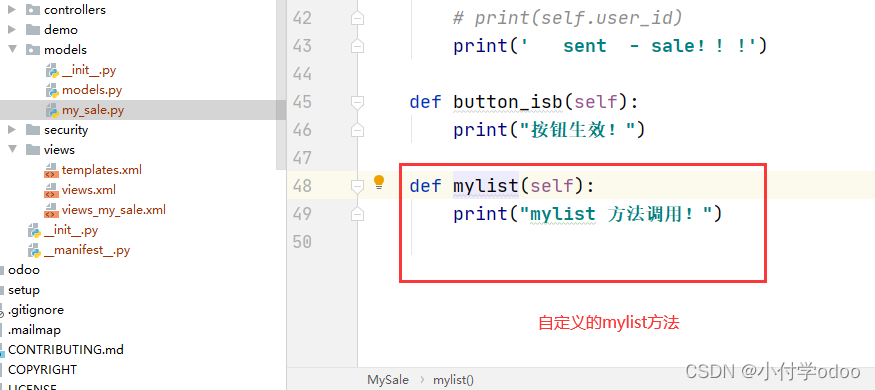Viewport: 875px width, 390px height.
Task: Open templates.xml file
Action: click(102, 170)
